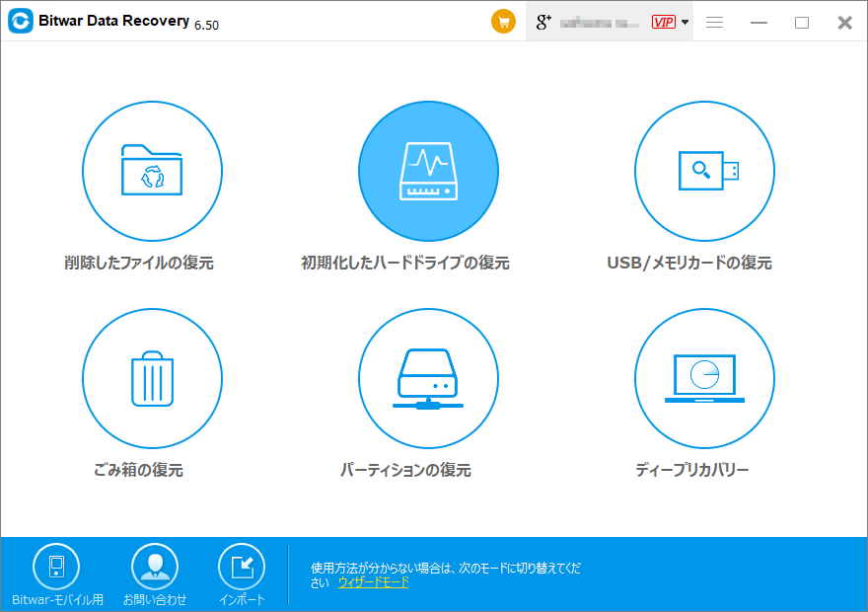Open the Bitwar mobile version icon
The image size is (868, 612).
(x=56, y=567)
